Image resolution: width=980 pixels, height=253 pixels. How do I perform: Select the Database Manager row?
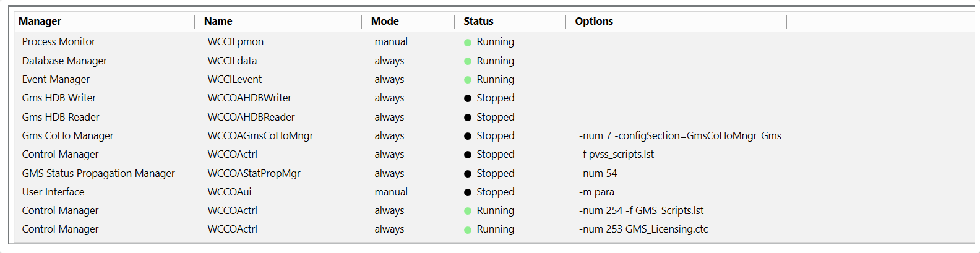(64, 61)
